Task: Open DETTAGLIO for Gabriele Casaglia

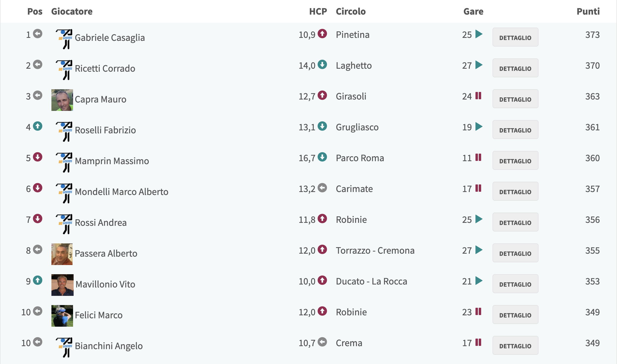Action: (x=515, y=37)
